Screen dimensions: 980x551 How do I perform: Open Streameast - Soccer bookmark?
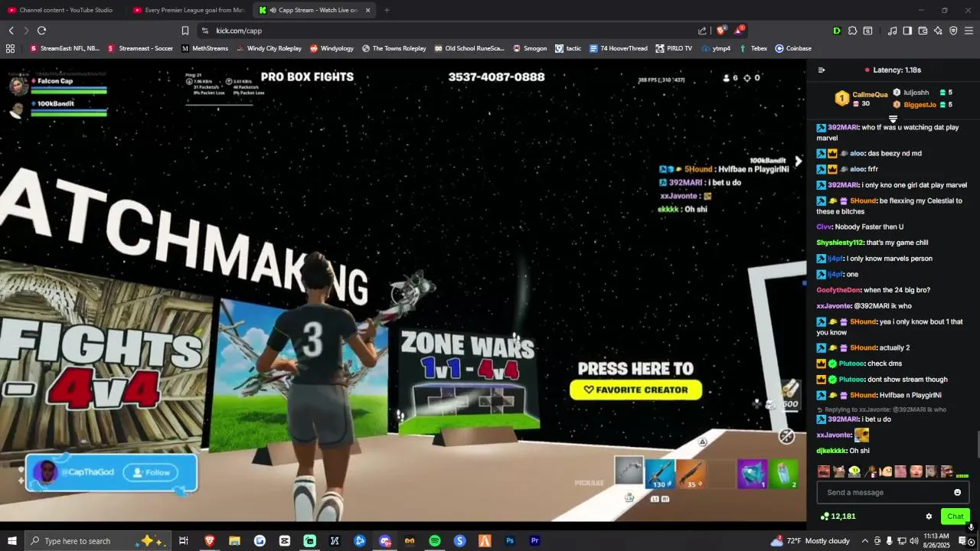(x=140, y=48)
